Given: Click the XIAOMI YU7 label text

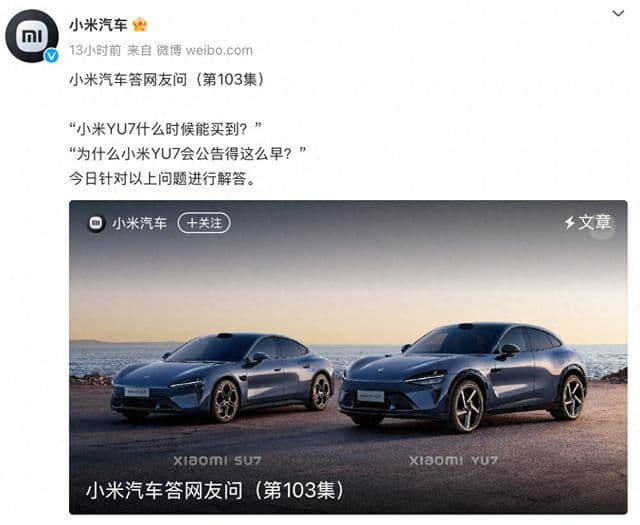Looking at the screenshot, I should pos(453,461).
